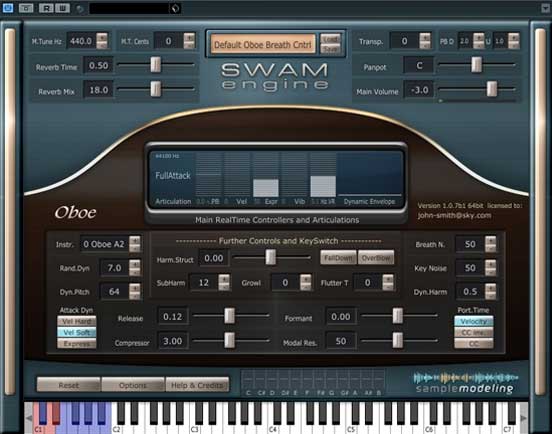Click keyboard scroll-right arrow near C7
Viewport: 552px width, 434px height.
[x=523, y=418]
